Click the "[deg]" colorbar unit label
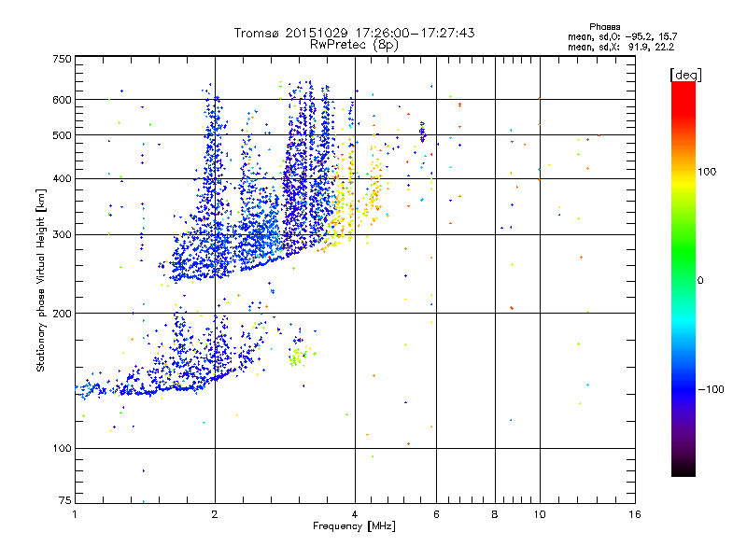This screenshot has width=747, height=560. click(685, 75)
